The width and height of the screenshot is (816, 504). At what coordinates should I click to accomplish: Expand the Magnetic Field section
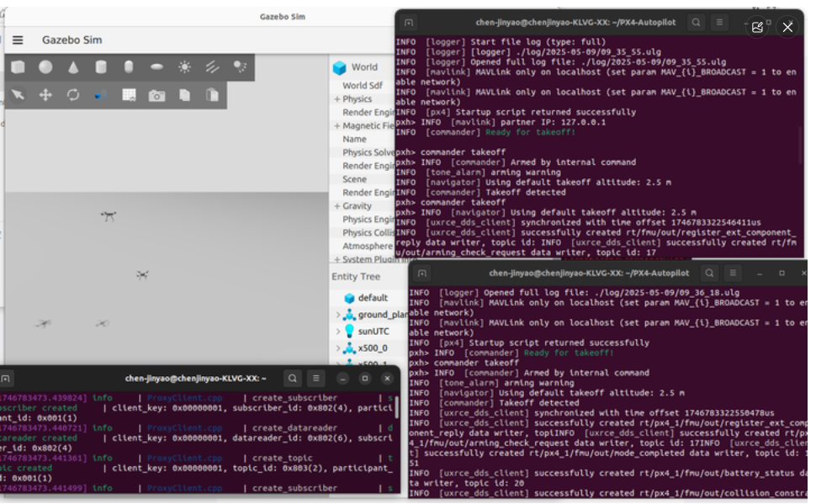(x=336, y=126)
